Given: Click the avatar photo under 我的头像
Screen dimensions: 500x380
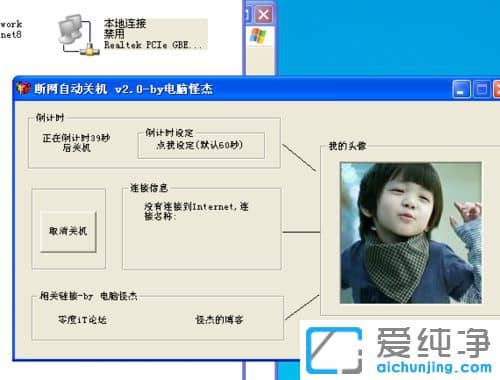Looking at the screenshot, I should pyautogui.click(x=411, y=233).
